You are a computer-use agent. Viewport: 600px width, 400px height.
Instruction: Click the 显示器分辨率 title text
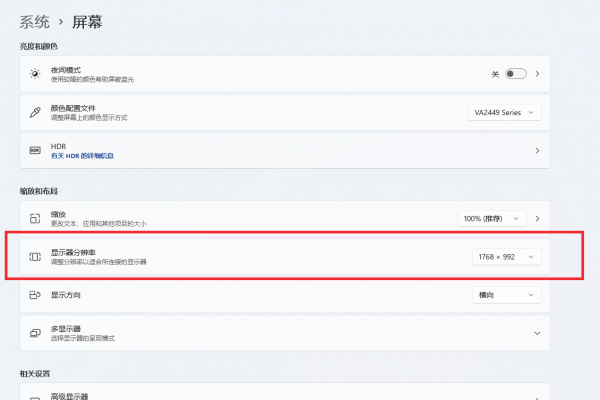[x=78, y=252]
